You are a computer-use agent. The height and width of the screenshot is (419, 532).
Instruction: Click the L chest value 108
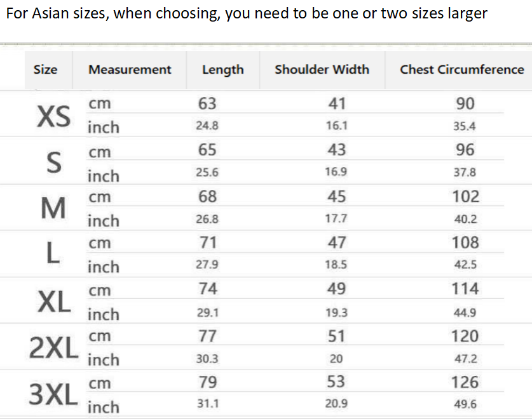point(465,243)
